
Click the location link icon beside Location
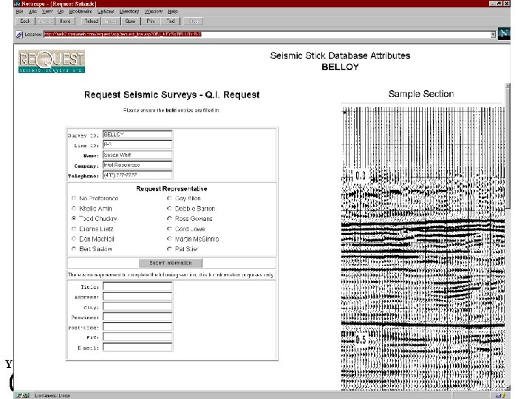19,34
